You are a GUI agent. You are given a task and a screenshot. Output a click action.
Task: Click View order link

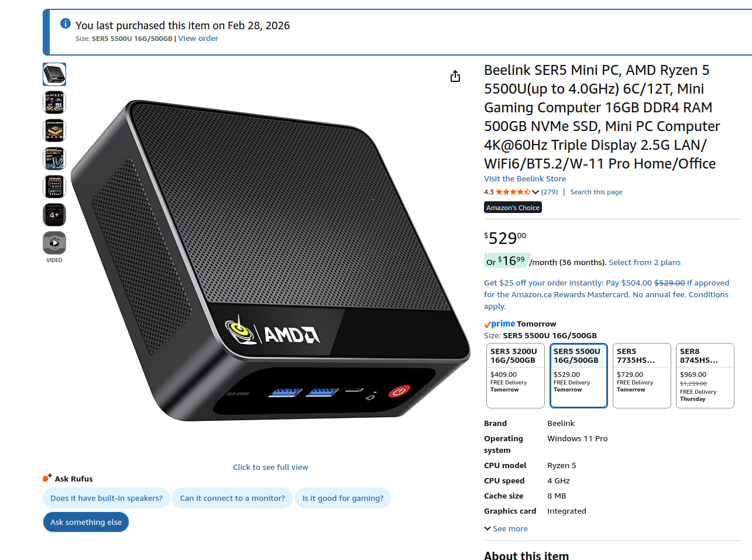click(x=198, y=38)
